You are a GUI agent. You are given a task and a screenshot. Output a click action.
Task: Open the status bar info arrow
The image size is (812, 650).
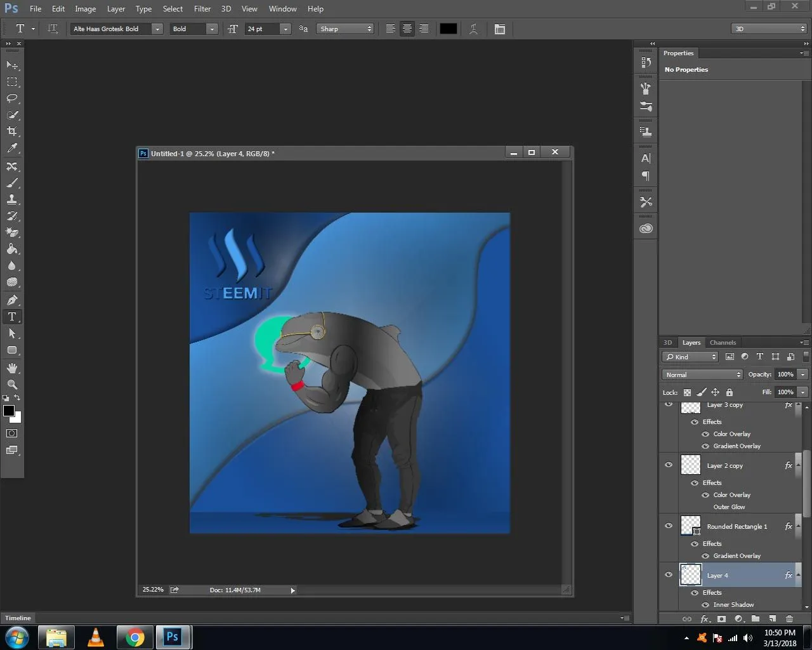(x=292, y=590)
